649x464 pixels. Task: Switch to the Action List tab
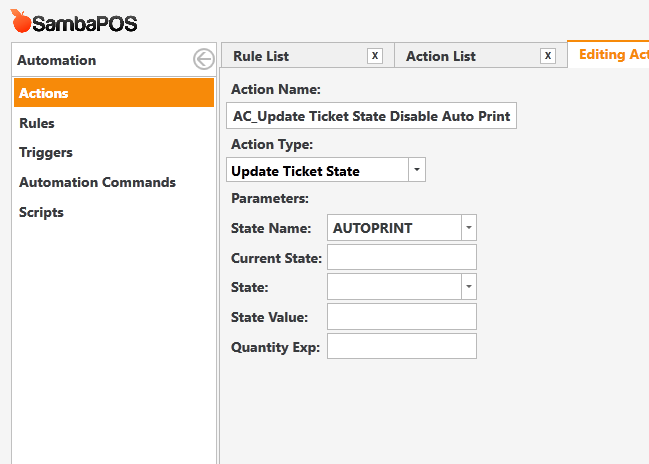[x=441, y=56]
